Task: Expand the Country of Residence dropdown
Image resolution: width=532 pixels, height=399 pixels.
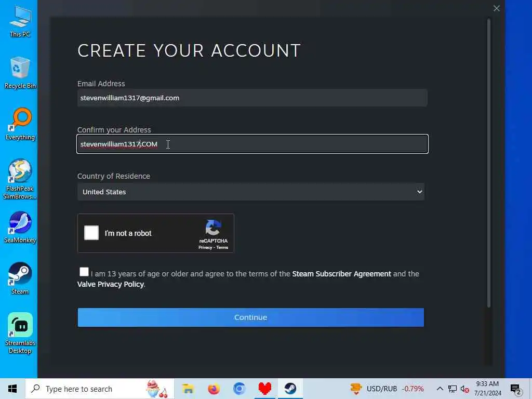Action: [251, 192]
